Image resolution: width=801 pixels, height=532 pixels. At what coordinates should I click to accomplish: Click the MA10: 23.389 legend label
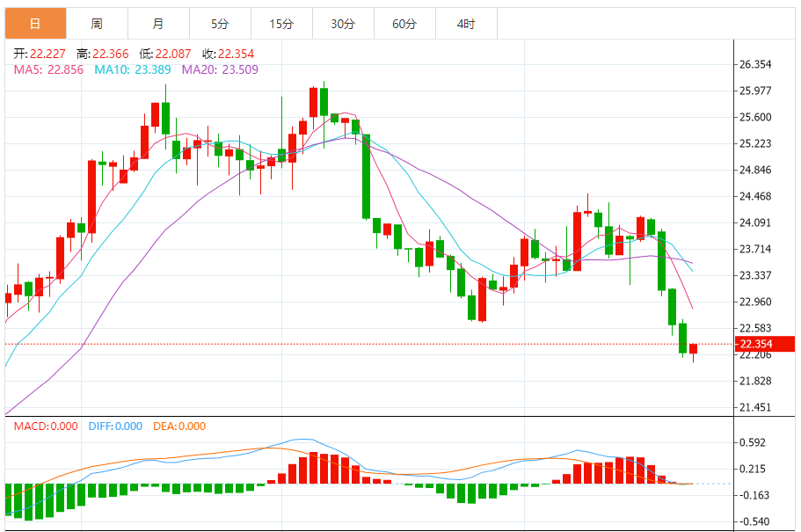point(133,69)
